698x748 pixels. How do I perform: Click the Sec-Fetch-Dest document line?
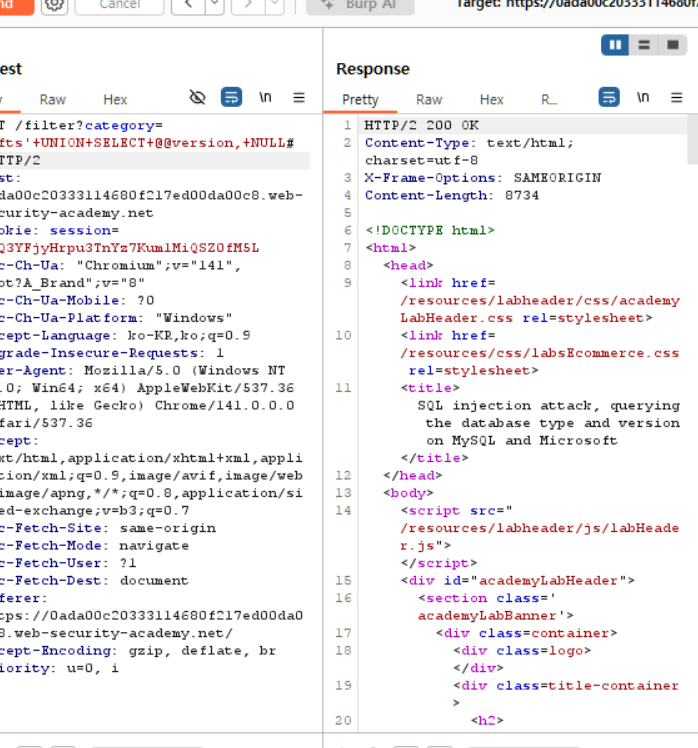tap(94, 581)
